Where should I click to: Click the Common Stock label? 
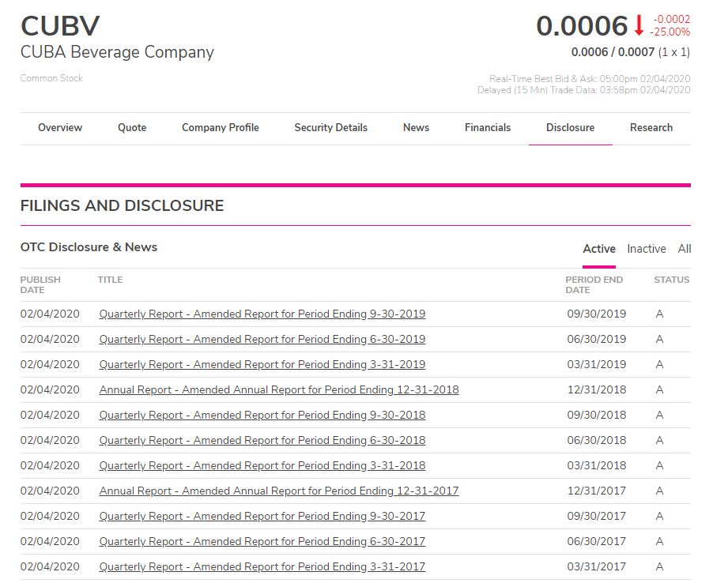[x=51, y=78]
